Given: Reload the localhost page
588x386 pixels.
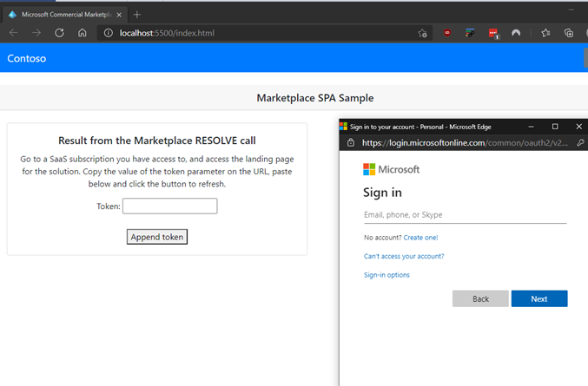Looking at the screenshot, I should tap(59, 33).
